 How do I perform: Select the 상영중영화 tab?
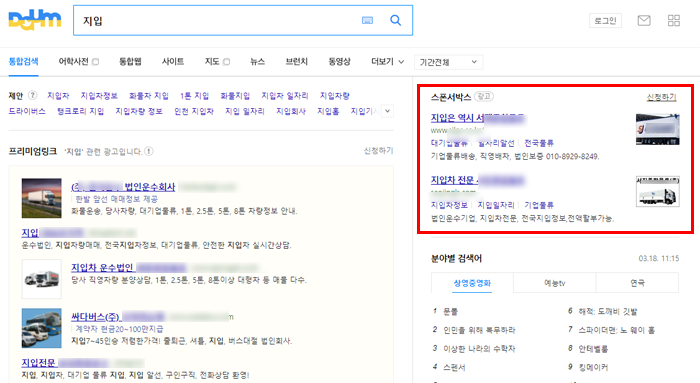pyautogui.click(x=472, y=283)
